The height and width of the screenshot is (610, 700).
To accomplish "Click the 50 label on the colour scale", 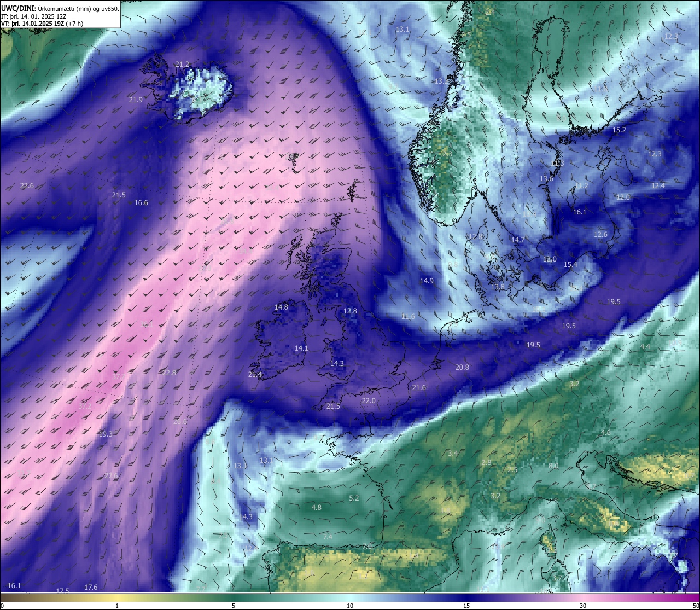I will click(x=696, y=606).
